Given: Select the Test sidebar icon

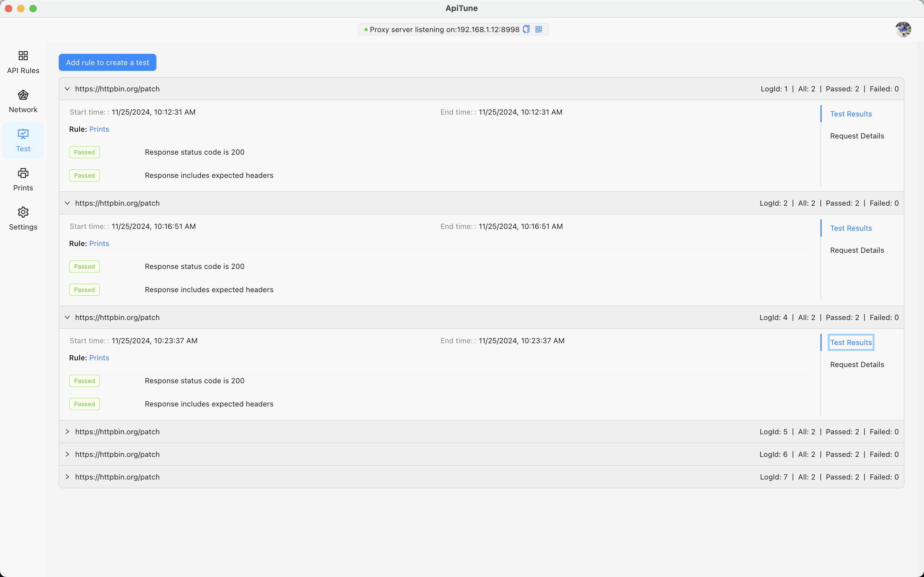Looking at the screenshot, I should click(23, 141).
